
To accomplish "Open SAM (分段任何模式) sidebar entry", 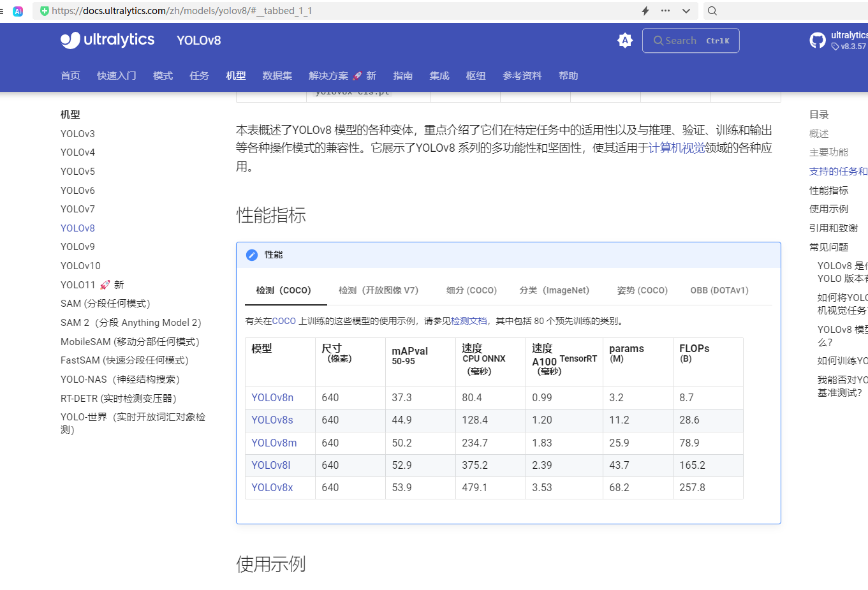I will (x=105, y=304).
